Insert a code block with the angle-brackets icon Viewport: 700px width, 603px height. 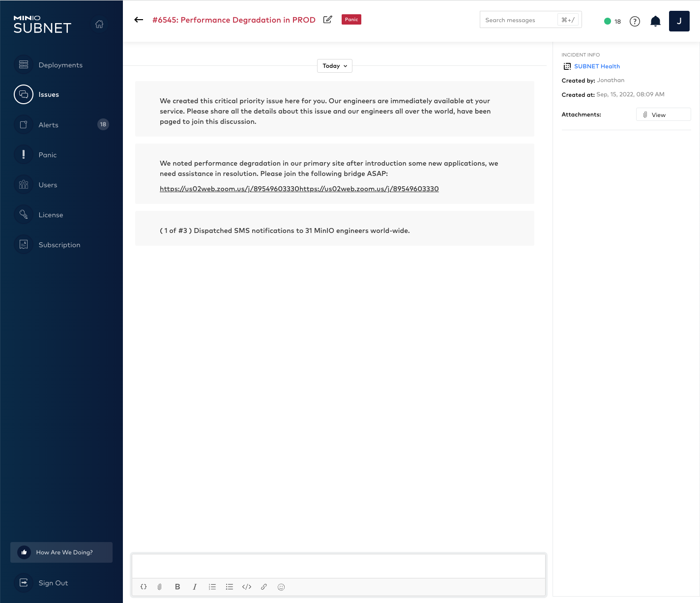pos(247,587)
